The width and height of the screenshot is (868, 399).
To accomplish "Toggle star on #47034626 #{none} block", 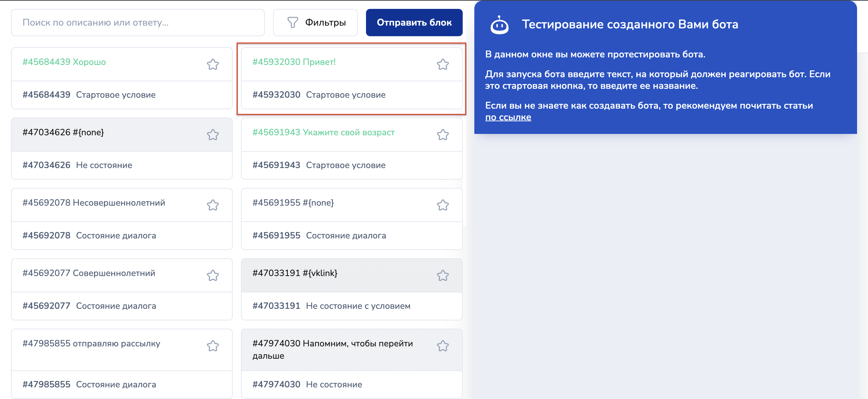I will pyautogui.click(x=213, y=135).
